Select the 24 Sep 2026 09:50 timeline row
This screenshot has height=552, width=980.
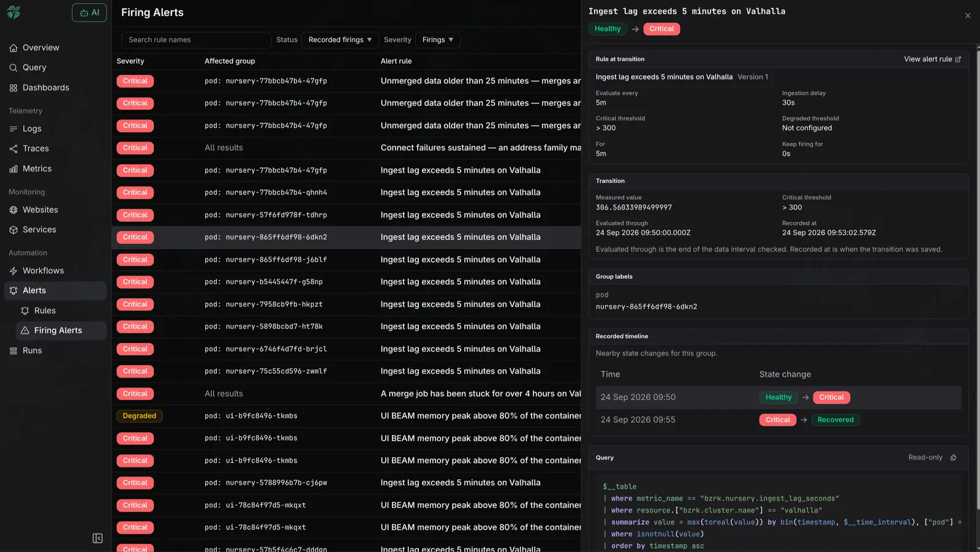click(778, 398)
